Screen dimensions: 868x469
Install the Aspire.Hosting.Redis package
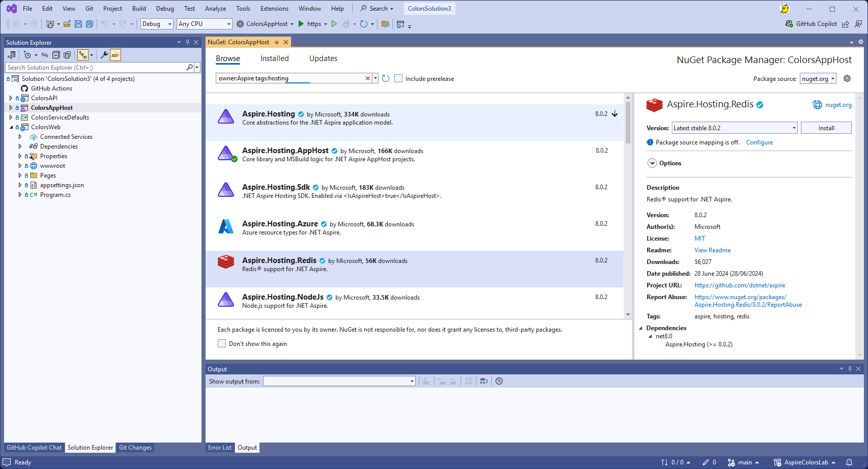pyautogui.click(x=826, y=128)
